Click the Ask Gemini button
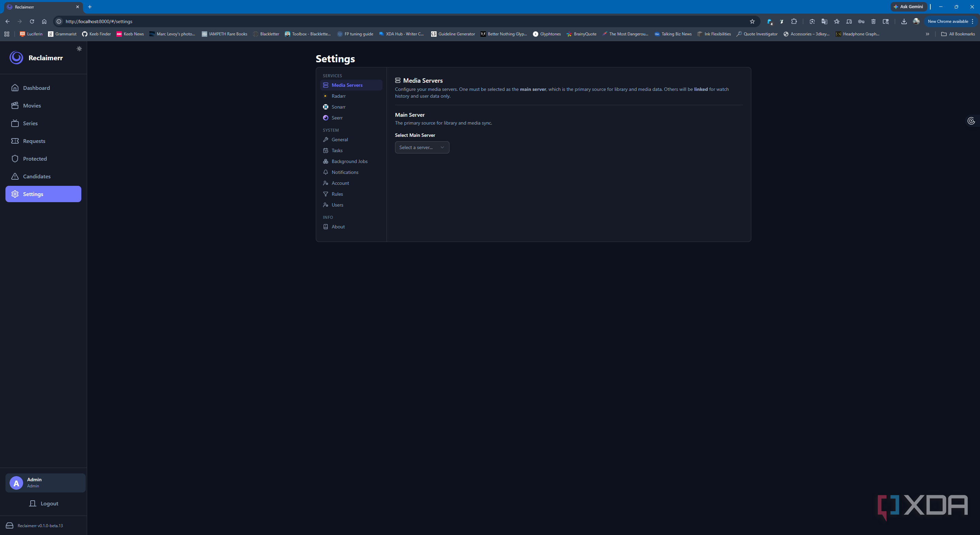 pyautogui.click(x=908, y=6)
